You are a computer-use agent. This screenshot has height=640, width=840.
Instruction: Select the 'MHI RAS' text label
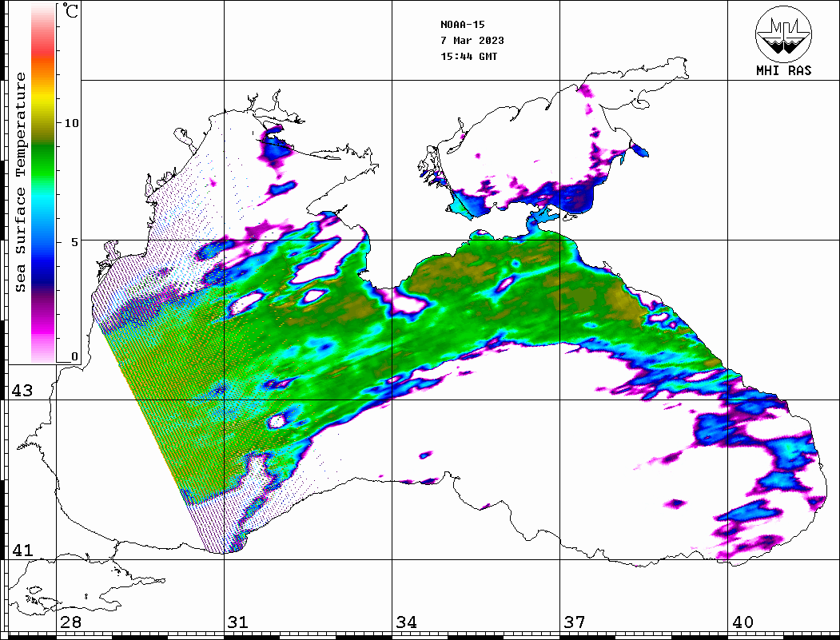784,70
